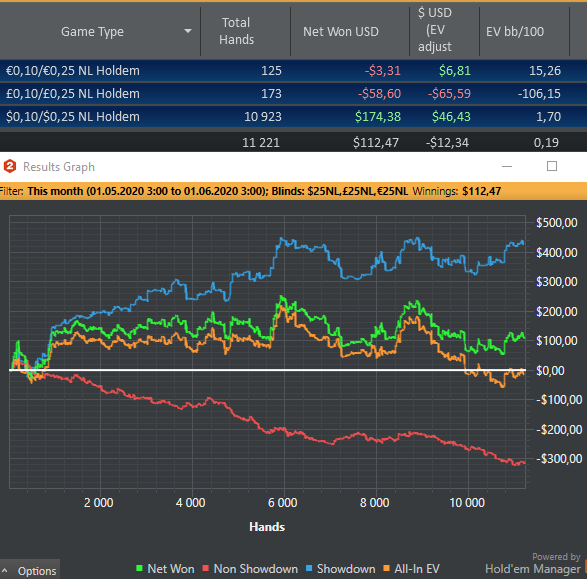
Task: Click the Powered by Hold'em Manager link
Action: (x=533, y=564)
